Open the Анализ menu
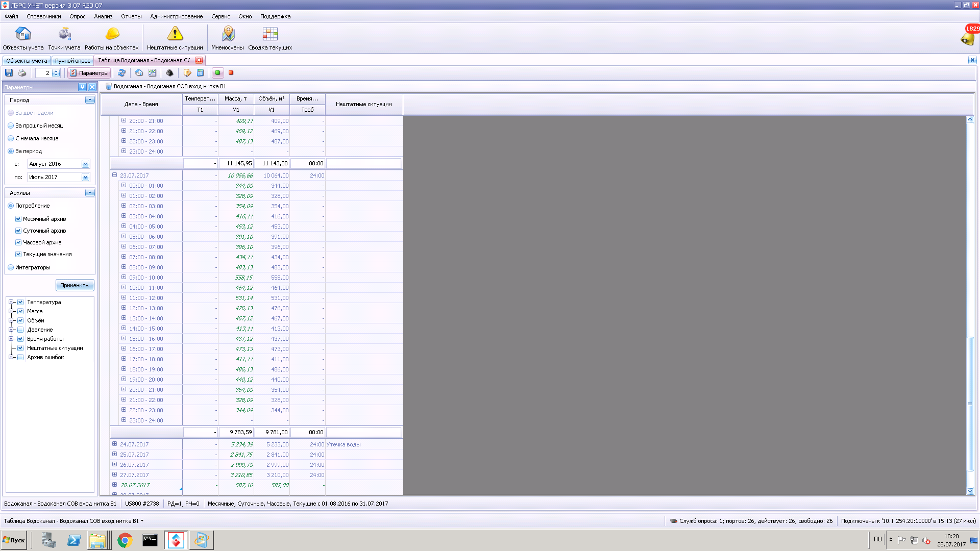The image size is (980, 551). pos(103,16)
